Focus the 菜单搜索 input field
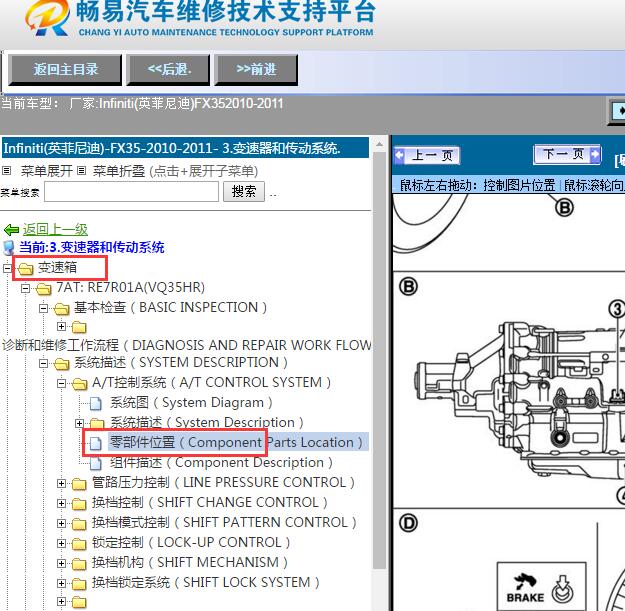The width and height of the screenshot is (625, 611). pos(131,192)
